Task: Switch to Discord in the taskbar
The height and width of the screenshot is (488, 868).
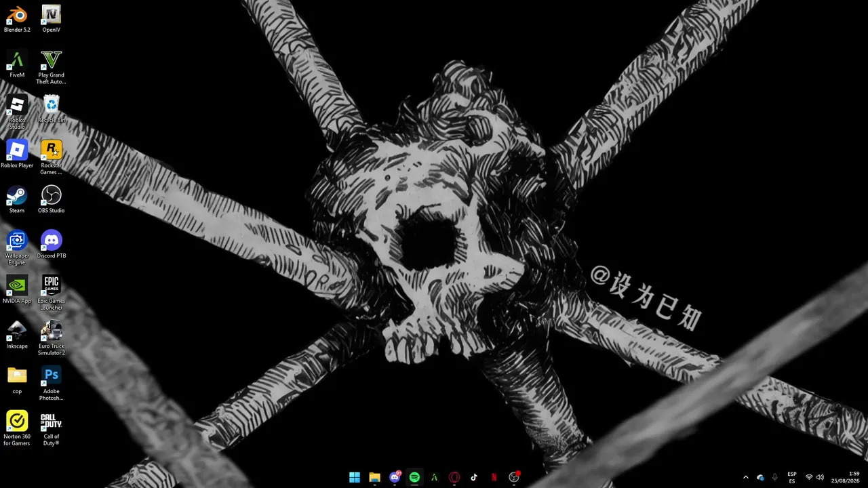Action: click(x=395, y=477)
